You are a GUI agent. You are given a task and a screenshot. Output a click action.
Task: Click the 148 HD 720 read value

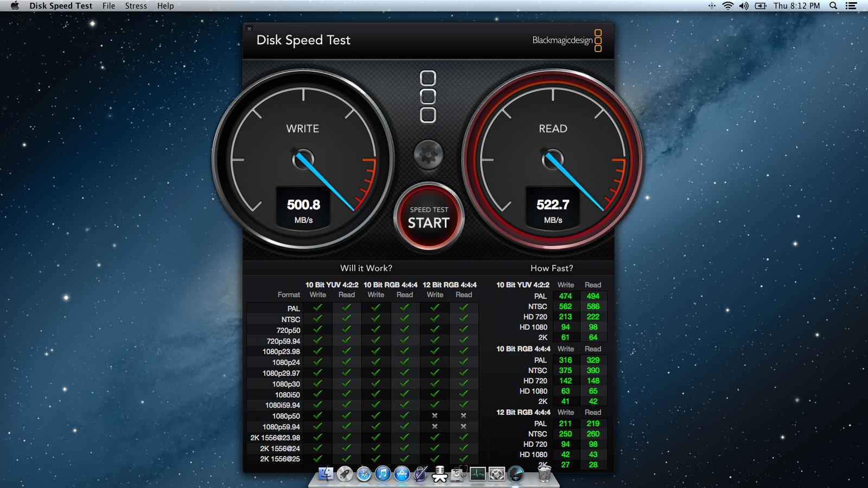tap(593, 381)
